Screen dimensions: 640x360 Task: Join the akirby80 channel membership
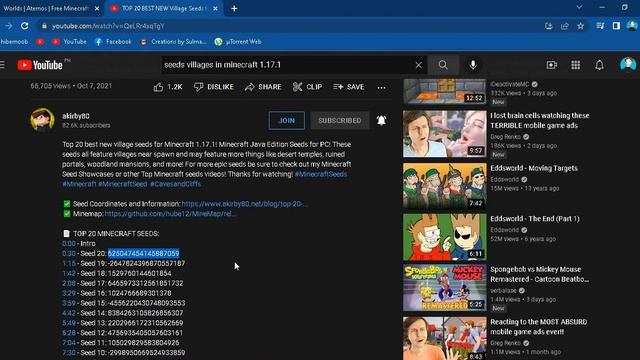coord(287,120)
